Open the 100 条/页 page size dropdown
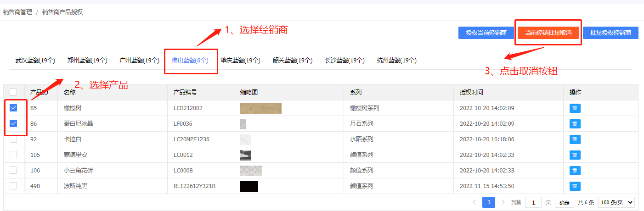This screenshot has height=211, width=644. click(x=616, y=202)
